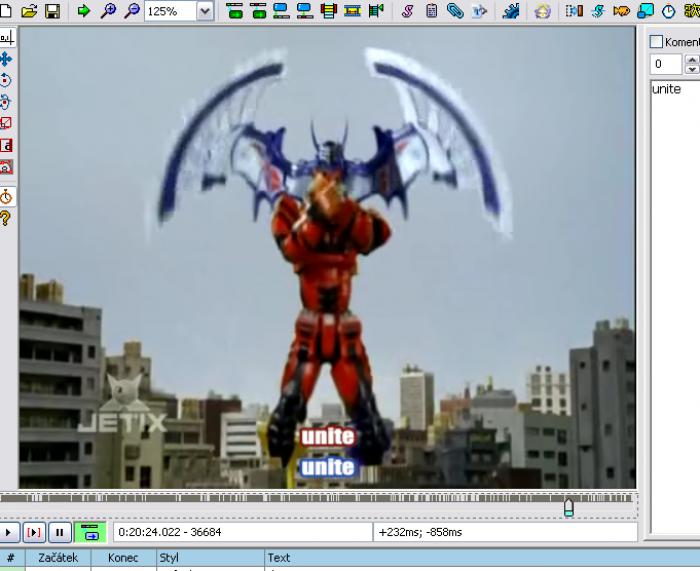Save subtitles using the floppy disk icon
Screen dimensions: 700x571
[x=53, y=10]
